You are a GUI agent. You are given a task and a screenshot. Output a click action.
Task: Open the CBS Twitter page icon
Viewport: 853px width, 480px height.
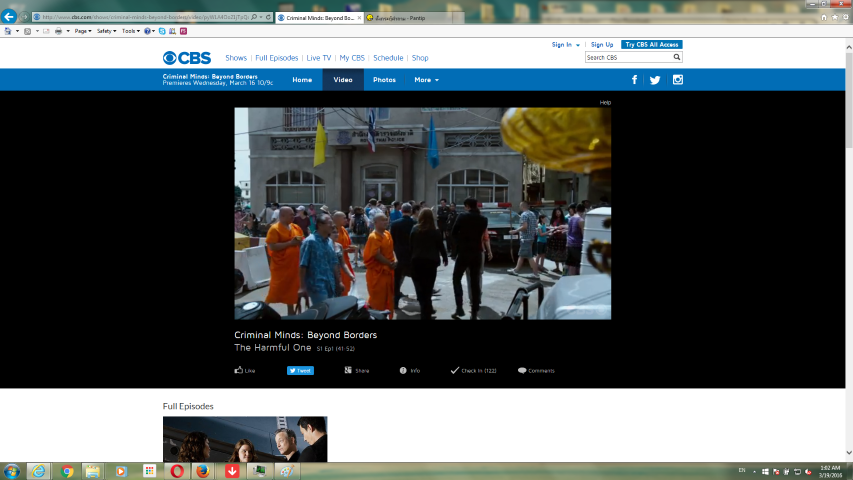tap(655, 80)
